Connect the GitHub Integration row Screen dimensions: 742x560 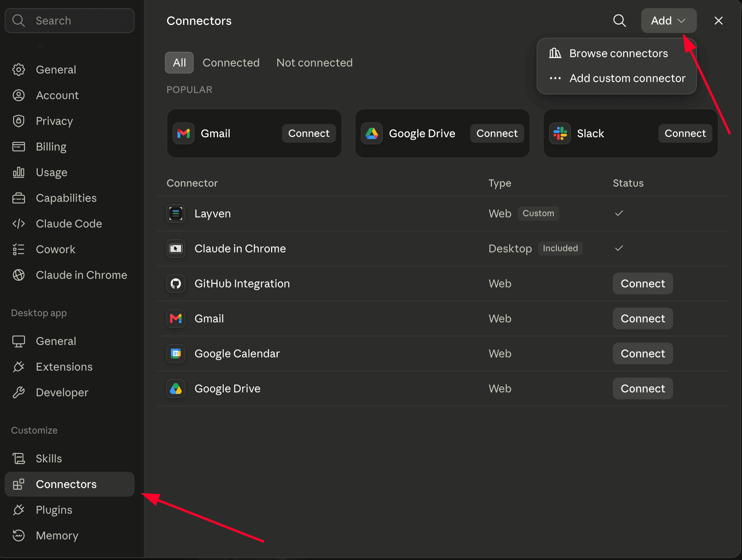click(x=643, y=283)
